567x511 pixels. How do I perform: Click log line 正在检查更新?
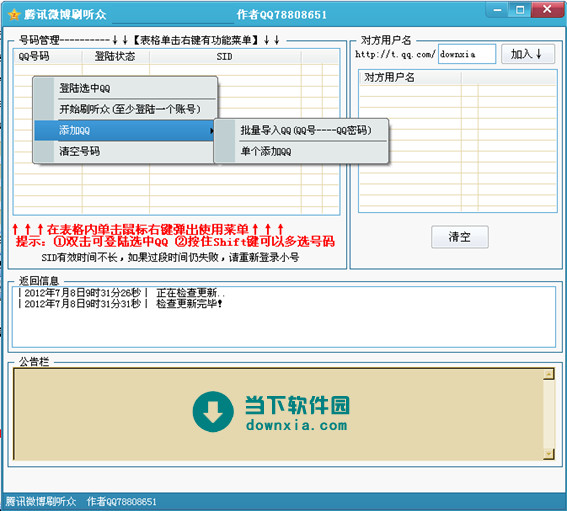pos(122,293)
